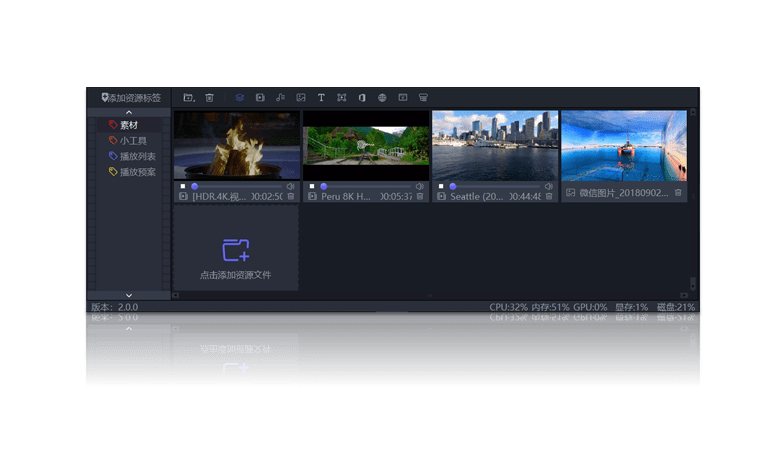Click the globe web resource icon
The width and height of the screenshot is (768, 450).
(x=382, y=98)
